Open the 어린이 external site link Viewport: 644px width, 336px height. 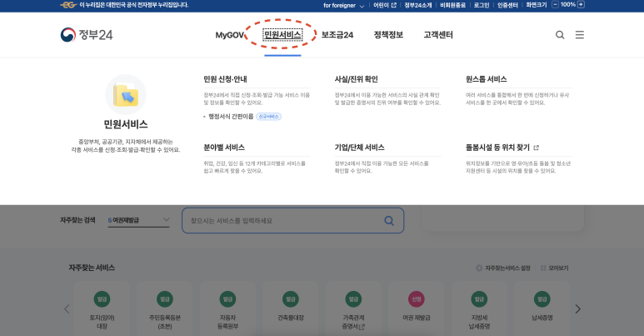coord(384,5)
